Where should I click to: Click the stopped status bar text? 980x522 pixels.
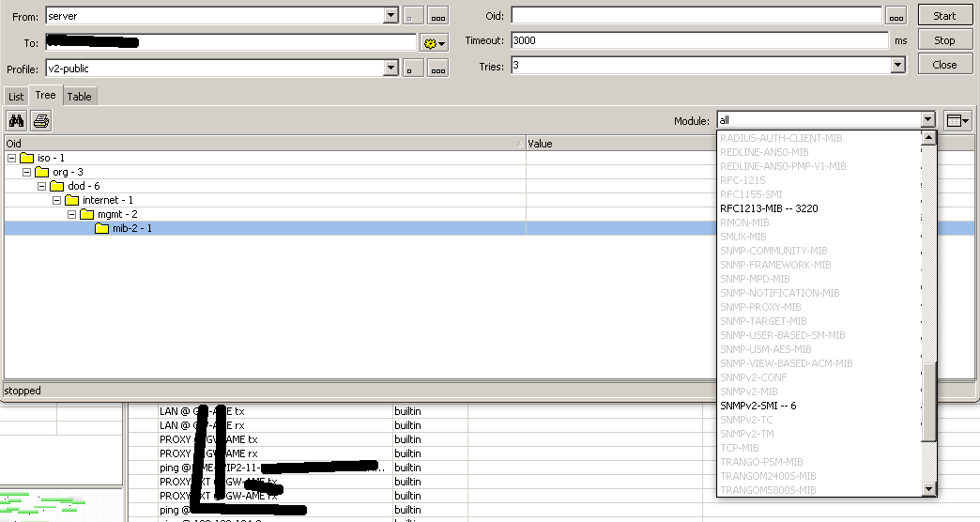click(x=23, y=391)
